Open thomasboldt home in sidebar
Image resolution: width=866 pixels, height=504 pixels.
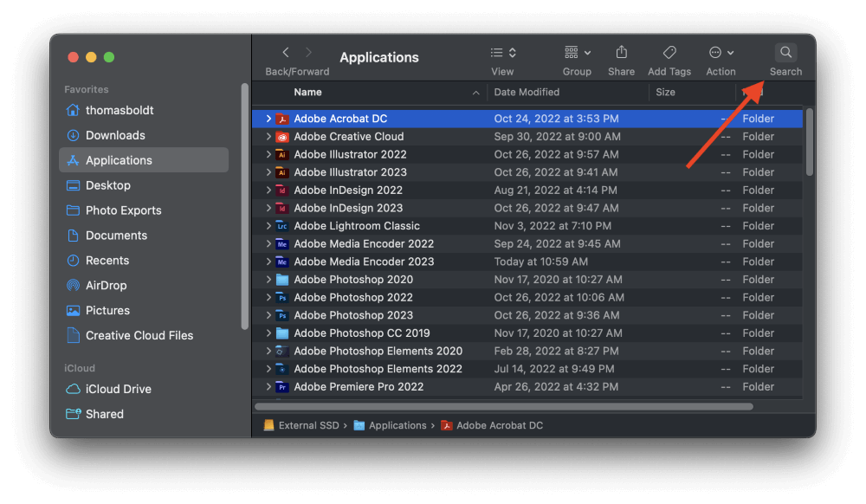pos(144,110)
